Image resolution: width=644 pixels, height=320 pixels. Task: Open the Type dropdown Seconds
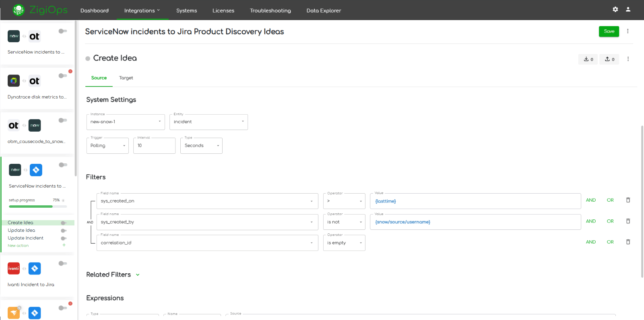pos(201,146)
